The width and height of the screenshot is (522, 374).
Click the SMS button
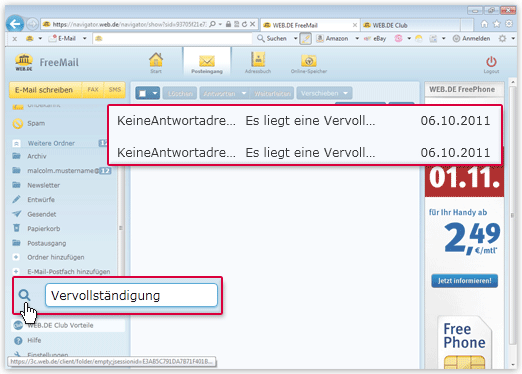click(x=115, y=90)
